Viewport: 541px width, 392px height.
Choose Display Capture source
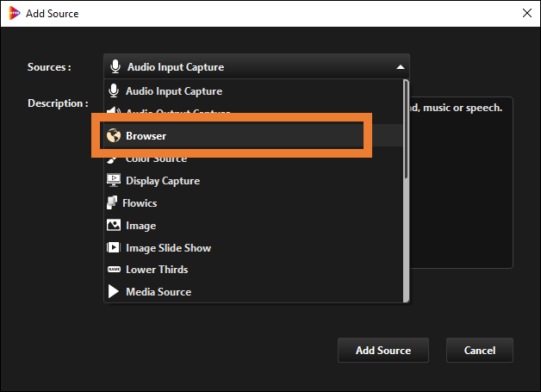pyautogui.click(x=253, y=180)
